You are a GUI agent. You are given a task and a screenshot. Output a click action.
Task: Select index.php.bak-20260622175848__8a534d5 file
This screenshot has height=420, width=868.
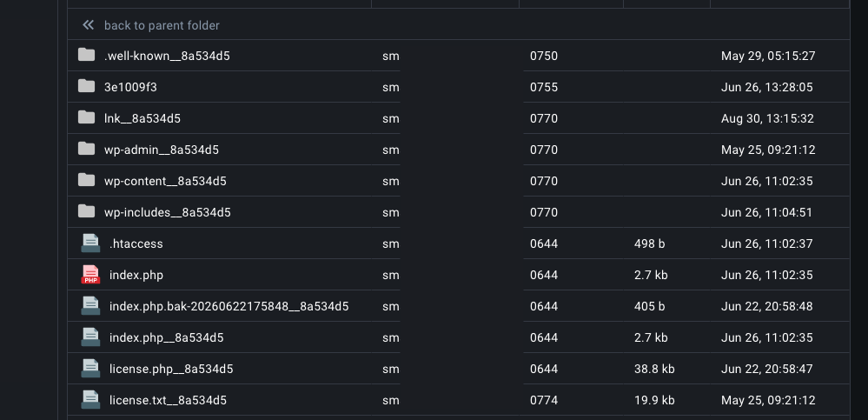pos(229,306)
